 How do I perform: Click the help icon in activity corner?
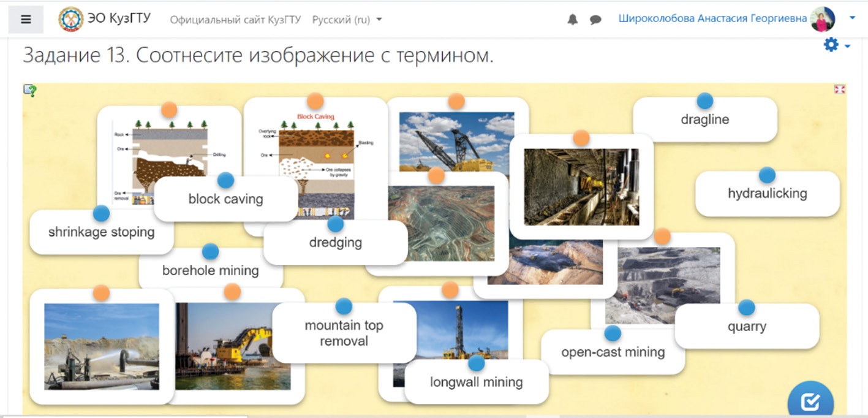click(30, 91)
